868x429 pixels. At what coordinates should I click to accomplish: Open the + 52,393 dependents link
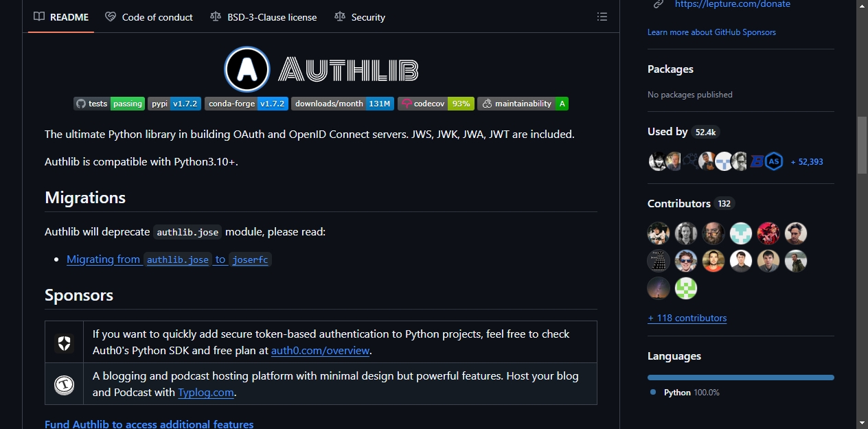[x=807, y=162]
